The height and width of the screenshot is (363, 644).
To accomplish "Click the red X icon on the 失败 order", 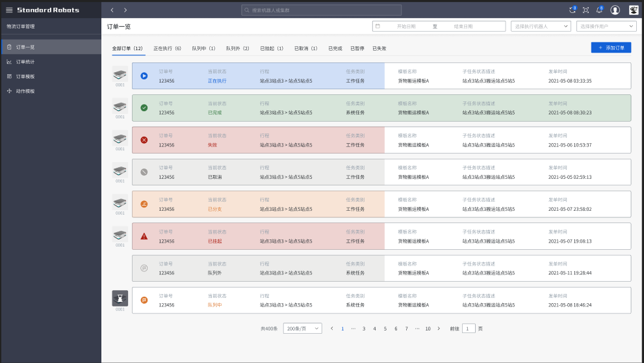I will click(144, 140).
